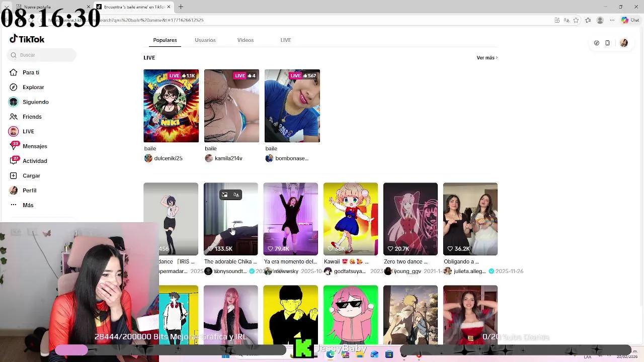Open the account avatar menu

point(624,43)
